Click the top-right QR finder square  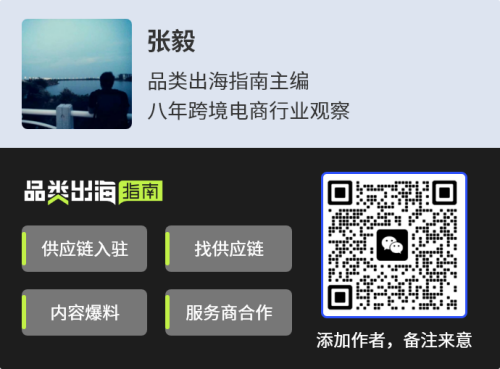[445, 193]
